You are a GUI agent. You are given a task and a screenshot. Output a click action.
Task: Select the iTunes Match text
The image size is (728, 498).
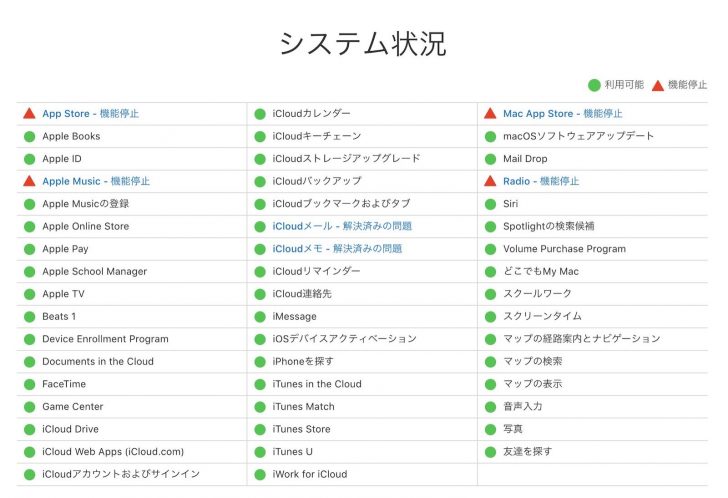[x=304, y=407]
